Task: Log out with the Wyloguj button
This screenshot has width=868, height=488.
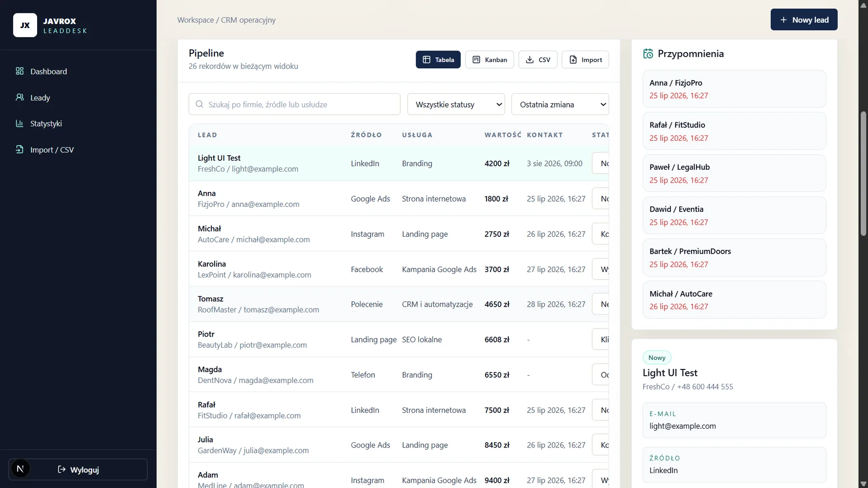Action: [x=78, y=469]
